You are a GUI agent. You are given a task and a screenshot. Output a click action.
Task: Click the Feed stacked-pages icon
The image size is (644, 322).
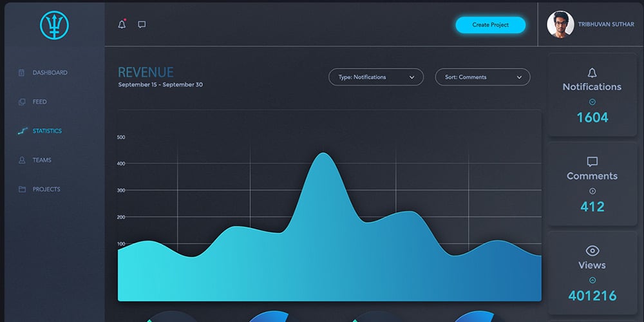[x=22, y=102]
